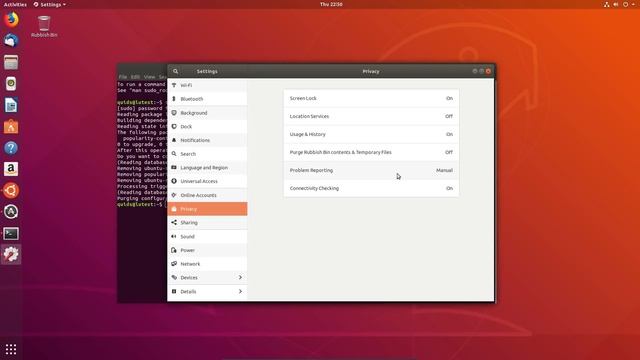Open the clock and calendar menu
Screen dimensions: 640x360
point(331,4)
